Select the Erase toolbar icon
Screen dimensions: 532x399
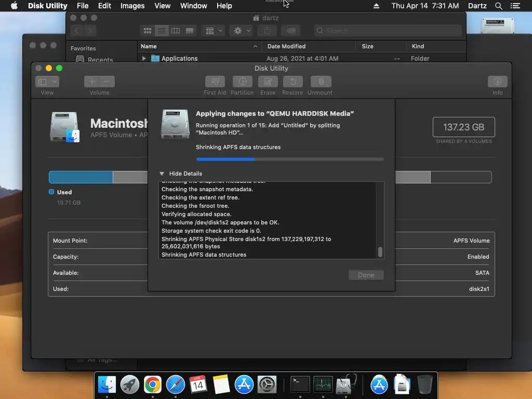pos(268,82)
